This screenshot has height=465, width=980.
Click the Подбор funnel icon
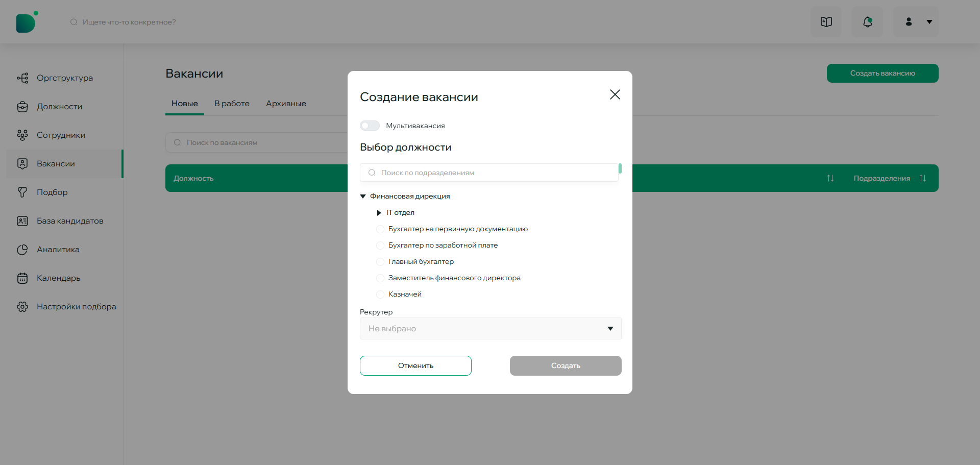pos(22,192)
